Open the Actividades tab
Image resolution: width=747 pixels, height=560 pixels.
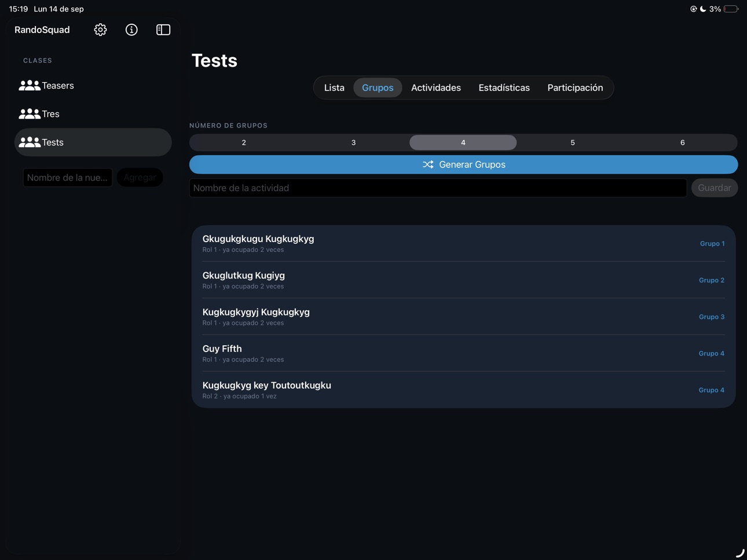point(436,87)
